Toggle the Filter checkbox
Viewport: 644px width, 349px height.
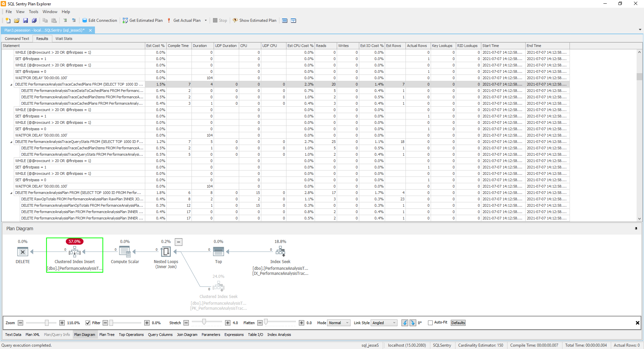click(x=88, y=323)
